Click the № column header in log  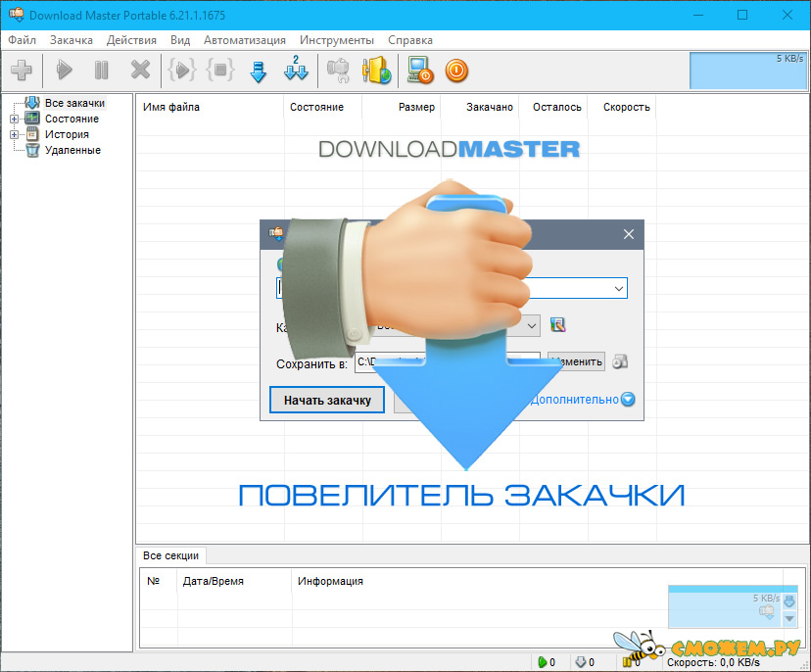(159, 581)
